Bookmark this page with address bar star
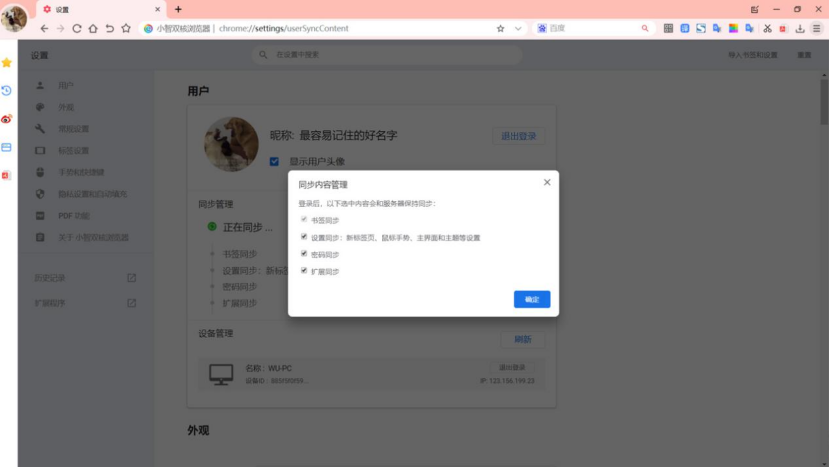This screenshot has height=467, width=829. click(x=500, y=29)
